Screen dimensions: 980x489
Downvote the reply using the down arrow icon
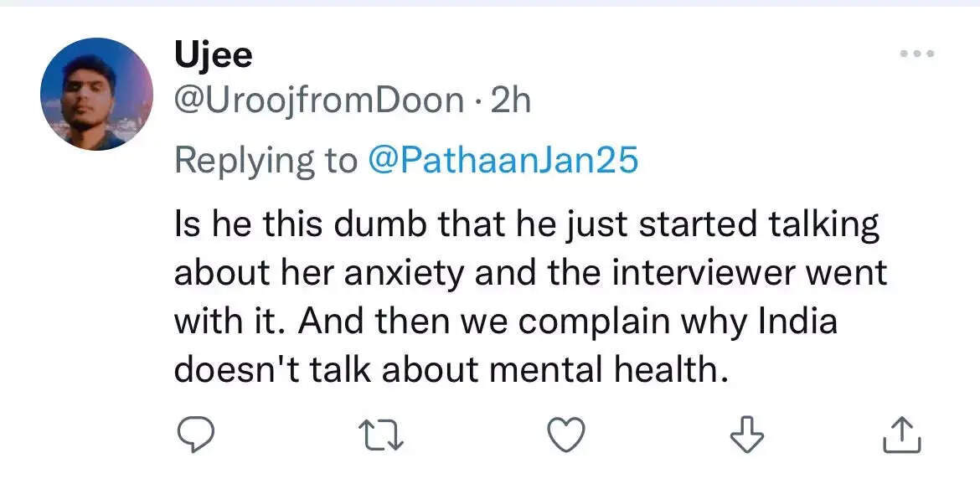point(747,435)
